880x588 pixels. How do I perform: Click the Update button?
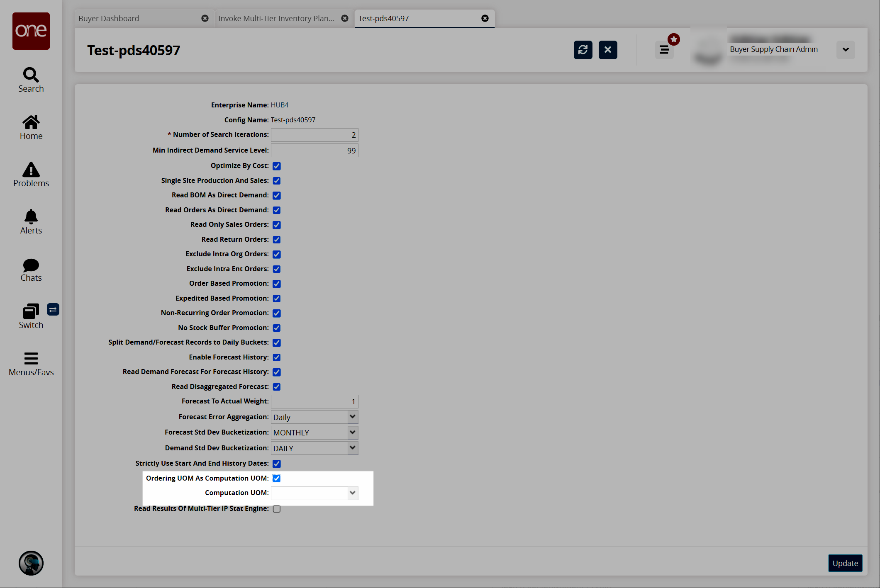click(x=845, y=563)
